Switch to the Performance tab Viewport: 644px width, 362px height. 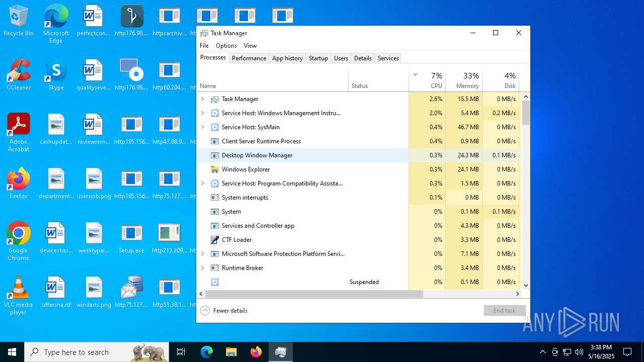click(x=249, y=58)
